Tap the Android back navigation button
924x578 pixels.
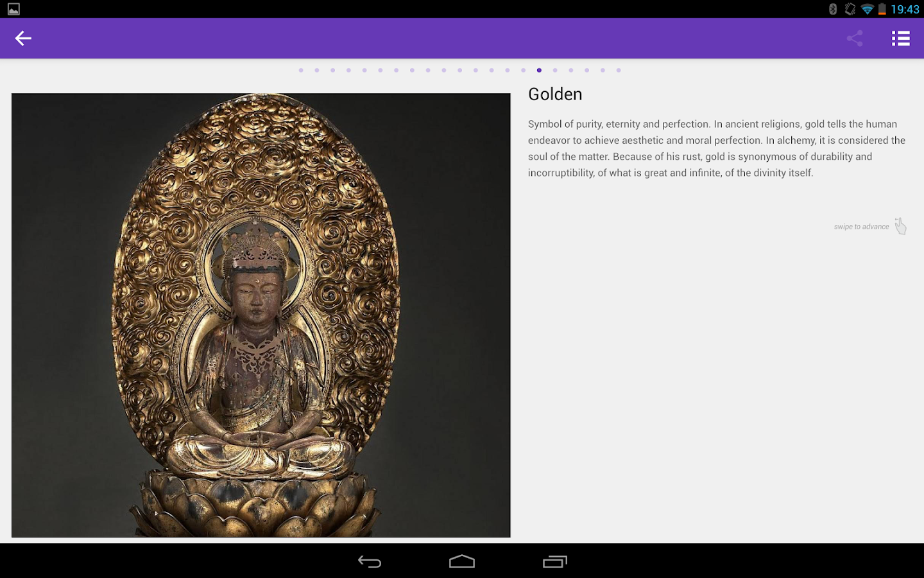point(370,562)
